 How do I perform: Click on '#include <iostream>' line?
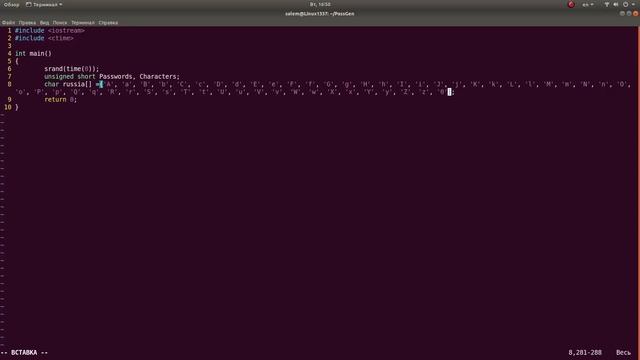(x=50, y=31)
